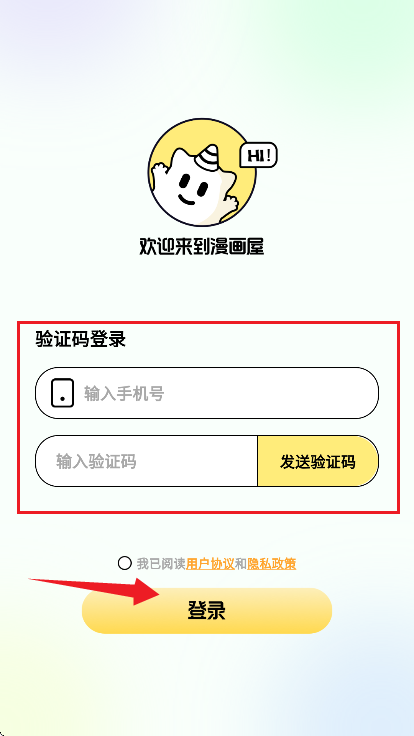Click the empty area right of 输入手机号 placeholder
The image size is (414, 736).
[x=270, y=393]
